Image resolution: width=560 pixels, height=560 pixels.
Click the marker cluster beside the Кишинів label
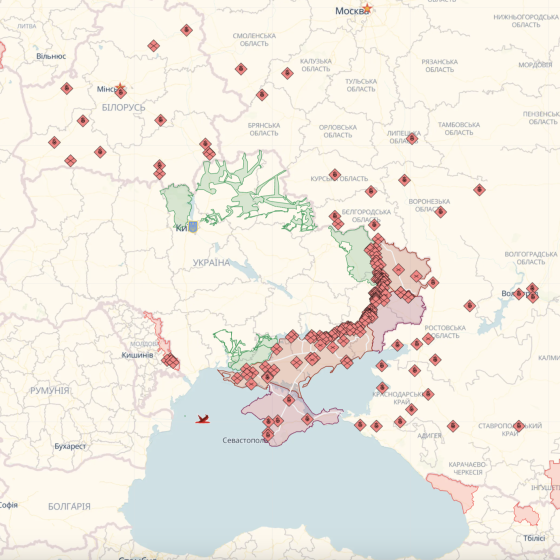(x=171, y=361)
